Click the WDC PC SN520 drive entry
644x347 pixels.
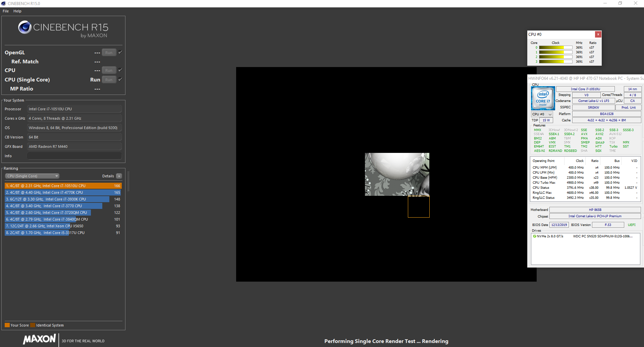pos(602,236)
